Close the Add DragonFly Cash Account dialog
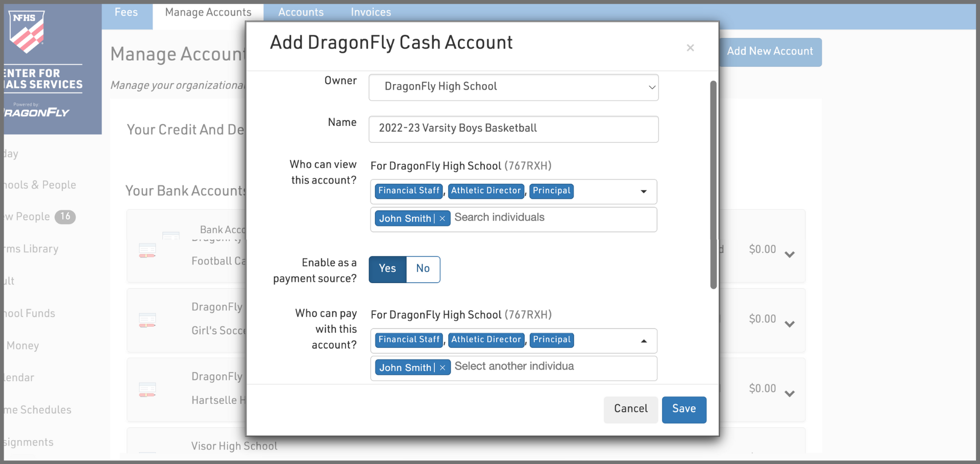 click(x=690, y=48)
